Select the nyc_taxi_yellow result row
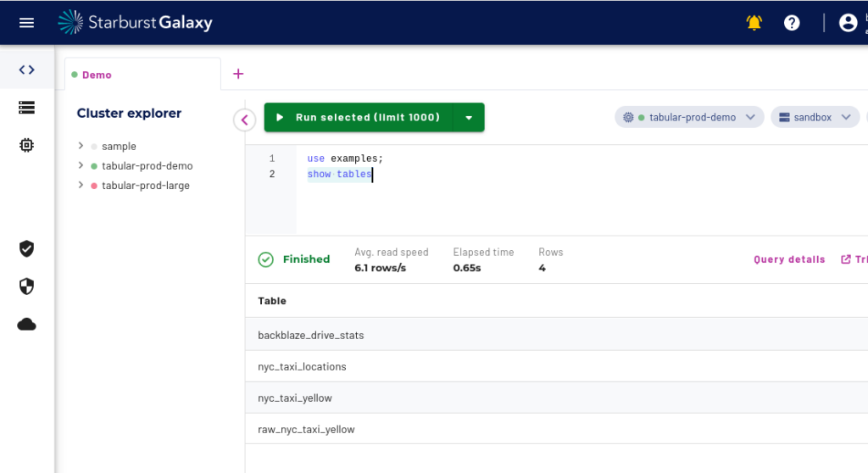 click(x=556, y=398)
